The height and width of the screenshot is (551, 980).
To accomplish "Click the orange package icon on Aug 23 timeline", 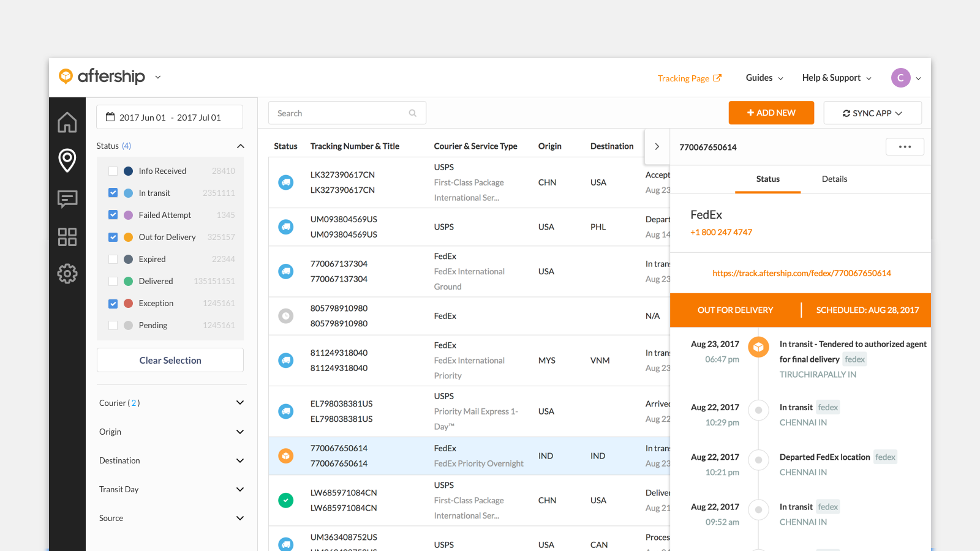I will coord(758,347).
